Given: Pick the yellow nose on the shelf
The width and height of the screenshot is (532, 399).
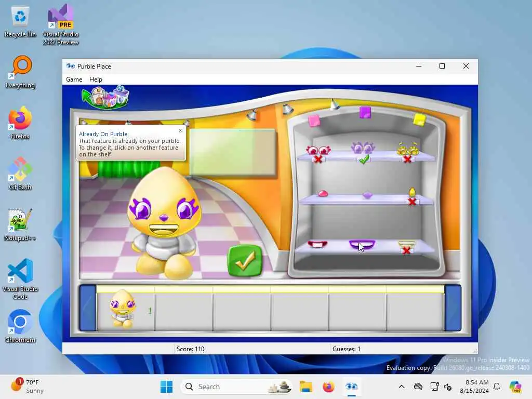Looking at the screenshot, I should [412, 192].
